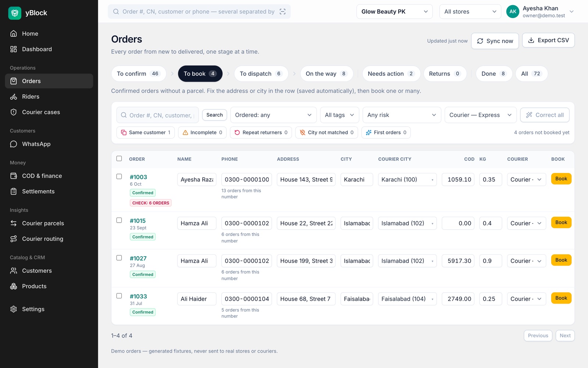Toggle the Repeat returners filter chip
The height and width of the screenshot is (368, 588).
[x=261, y=132]
